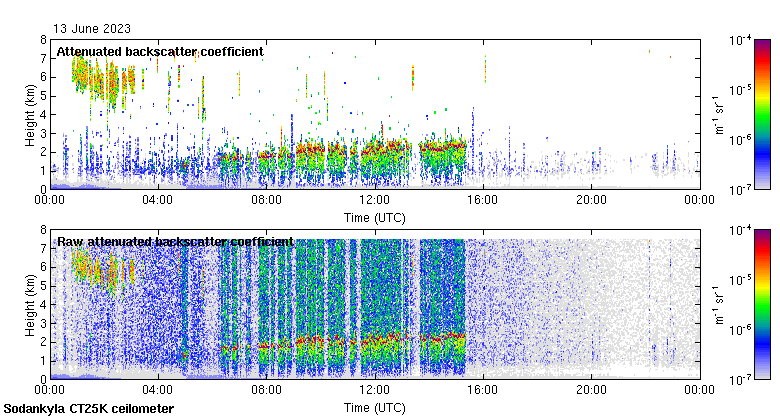Click the 10^-5 label on the top colorbar
780x420 pixels.
click(x=740, y=90)
